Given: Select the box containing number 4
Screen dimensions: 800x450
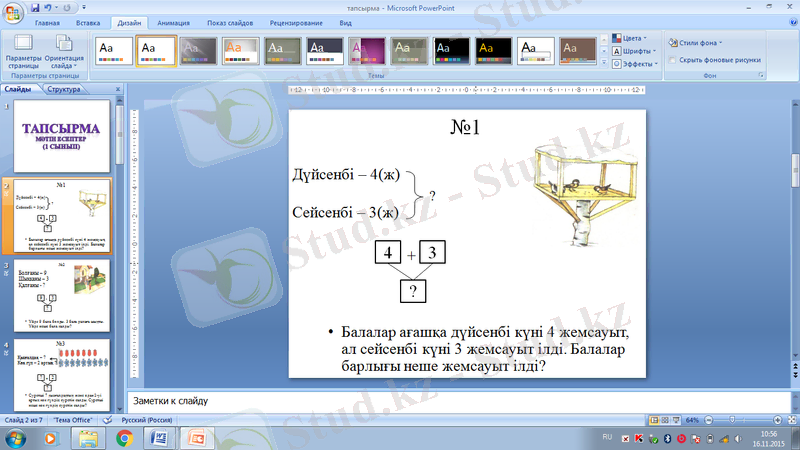Looking at the screenshot, I should [388, 252].
